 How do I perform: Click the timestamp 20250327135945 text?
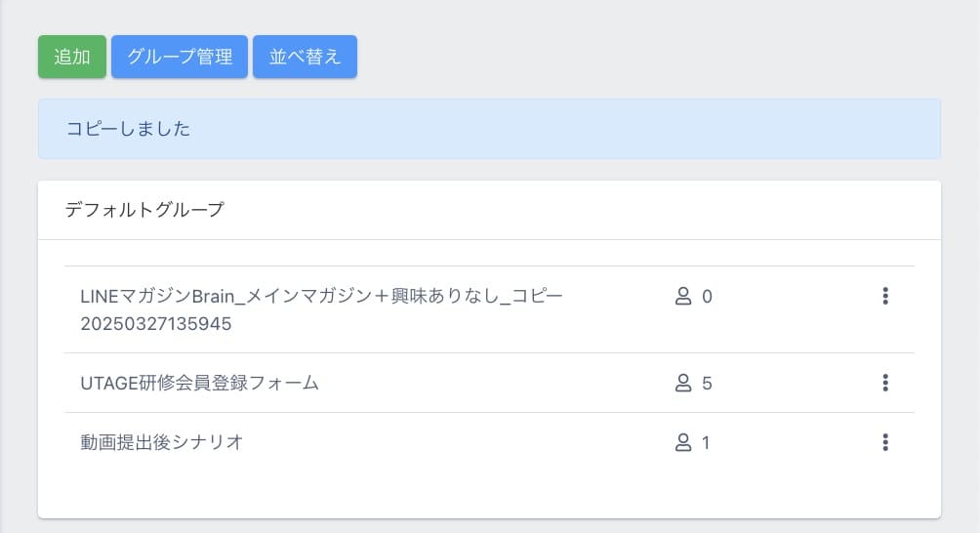[x=155, y=324]
